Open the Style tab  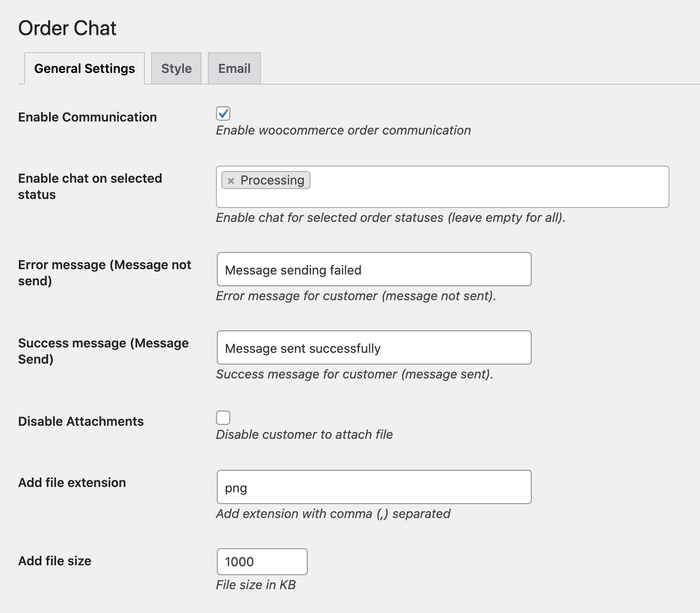pyautogui.click(x=176, y=68)
